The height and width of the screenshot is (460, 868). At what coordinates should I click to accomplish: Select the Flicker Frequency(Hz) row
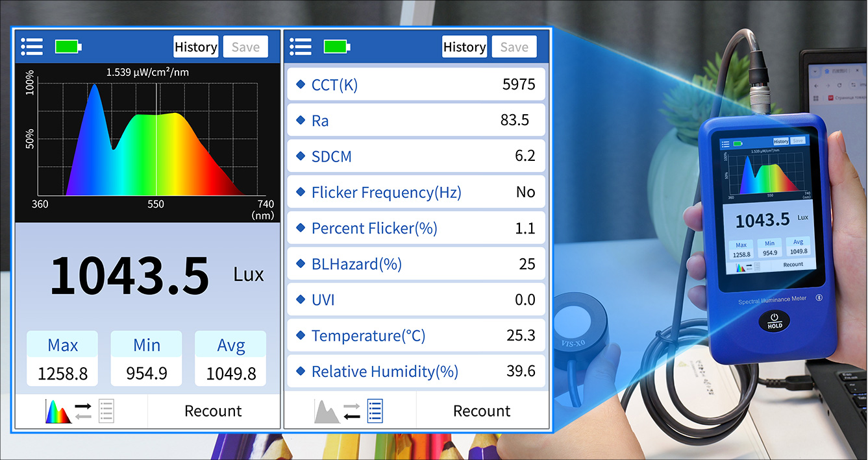[x=415, y=192]
